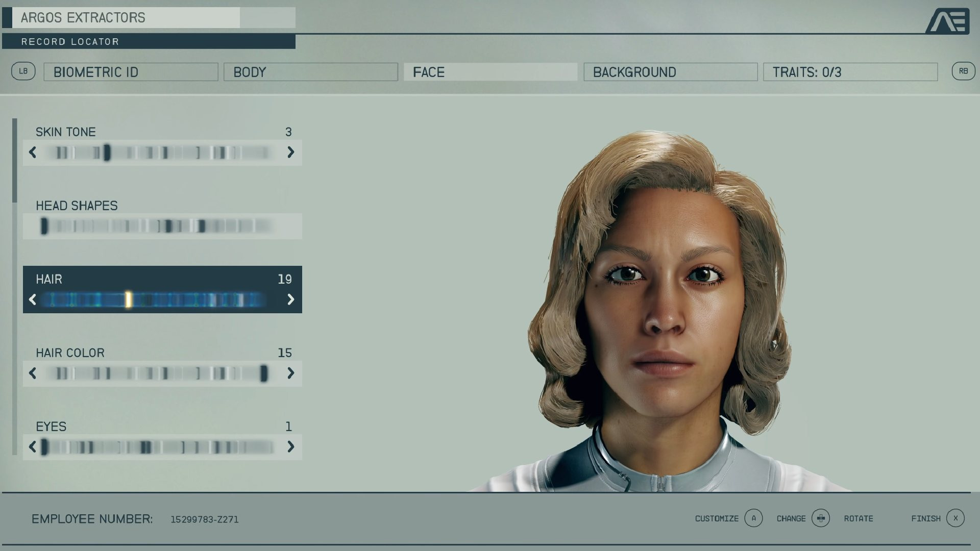The image size is (980, 551).
Task: Click the LB shoulder button icon
Action: pos(23,72)
